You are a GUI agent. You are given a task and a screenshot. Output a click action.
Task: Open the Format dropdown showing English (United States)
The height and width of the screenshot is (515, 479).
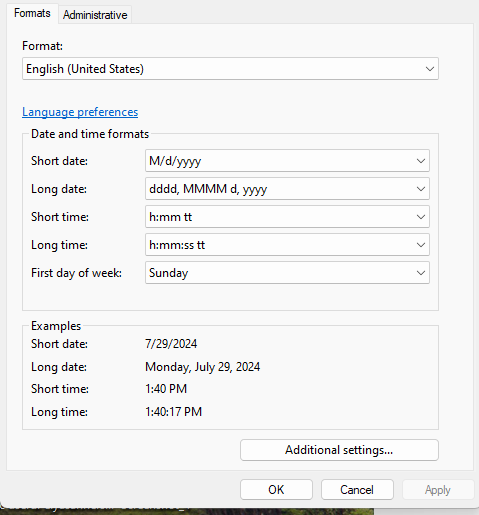coord(230,69)
